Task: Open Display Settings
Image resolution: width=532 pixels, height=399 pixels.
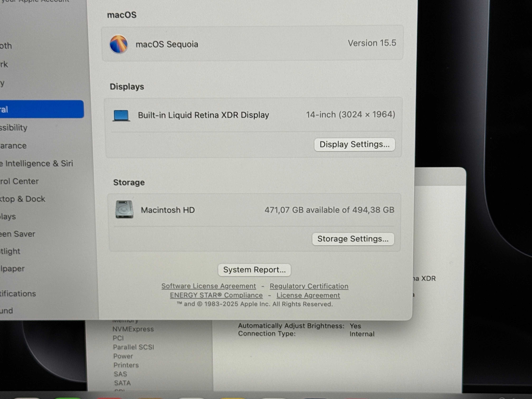Action: click(x=355, y=144)
